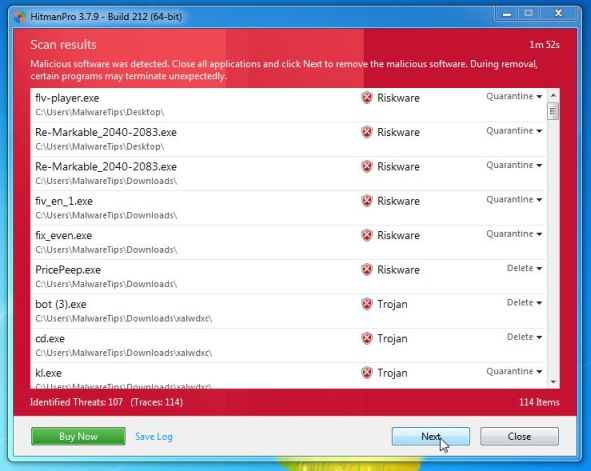This screenshot has width=591, height=471.
Task: Click the Trojan shield icon for cd.exe
Action: (x=366, y=338)
